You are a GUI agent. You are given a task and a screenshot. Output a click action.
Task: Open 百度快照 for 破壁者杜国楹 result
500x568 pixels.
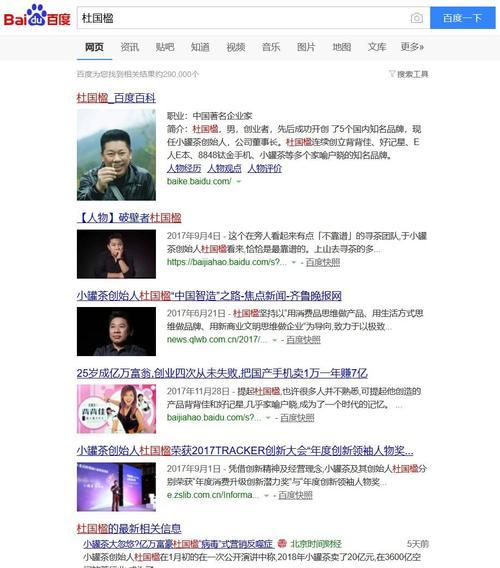point(323,262)
